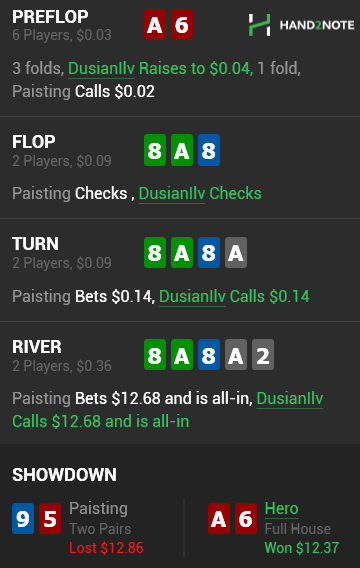Image resolution: width=360 pixels, height=568 pixels.
Task: Click the Hero link at showdown
Action: pyautogui.click(x=281, y=508)
